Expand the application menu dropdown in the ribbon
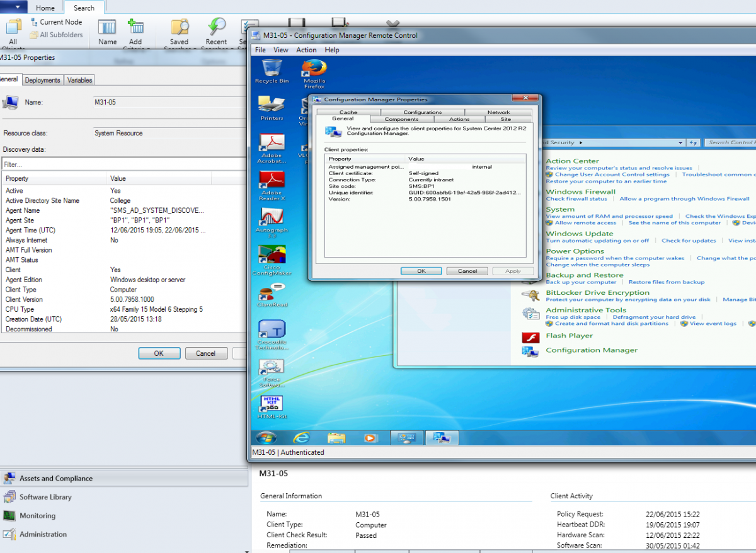This screenshot has height=553, width=756. pyautogui.click(x=13, y=7)
